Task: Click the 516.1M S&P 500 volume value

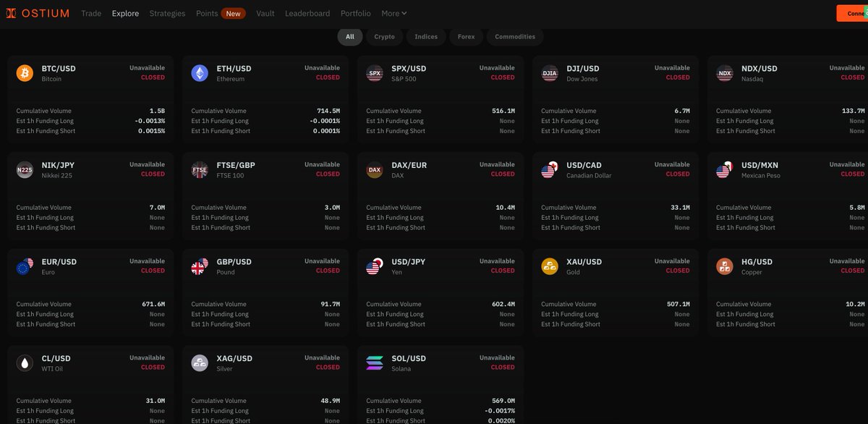Action: [503, 111]
